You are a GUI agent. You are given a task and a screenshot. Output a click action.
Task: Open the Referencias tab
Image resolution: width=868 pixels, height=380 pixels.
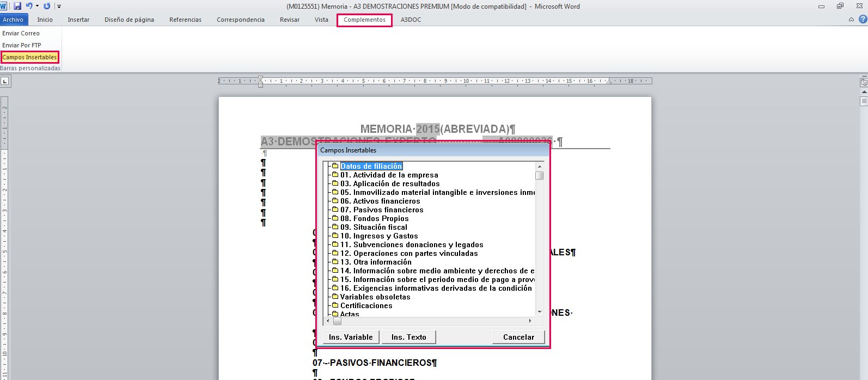[185, 20]
